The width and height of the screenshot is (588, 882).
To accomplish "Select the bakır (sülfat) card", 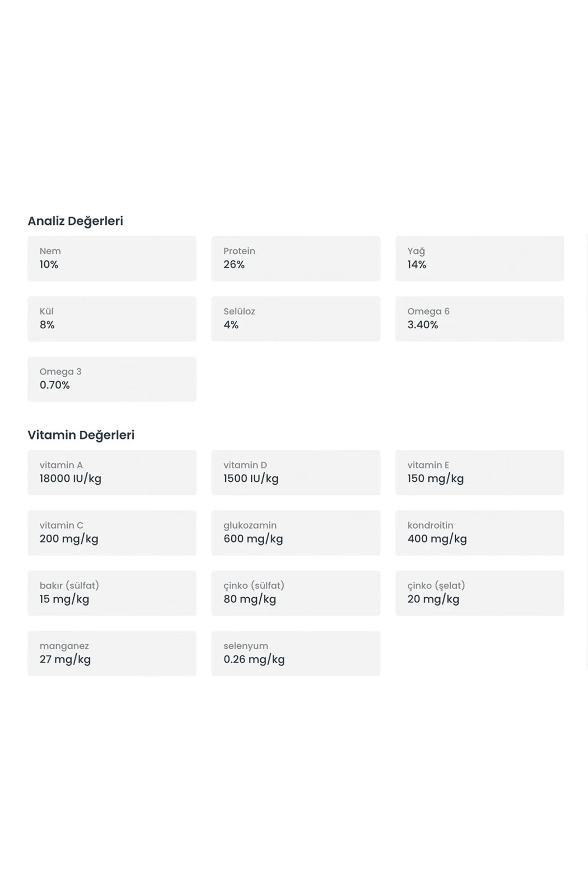I will coord(112,593).
